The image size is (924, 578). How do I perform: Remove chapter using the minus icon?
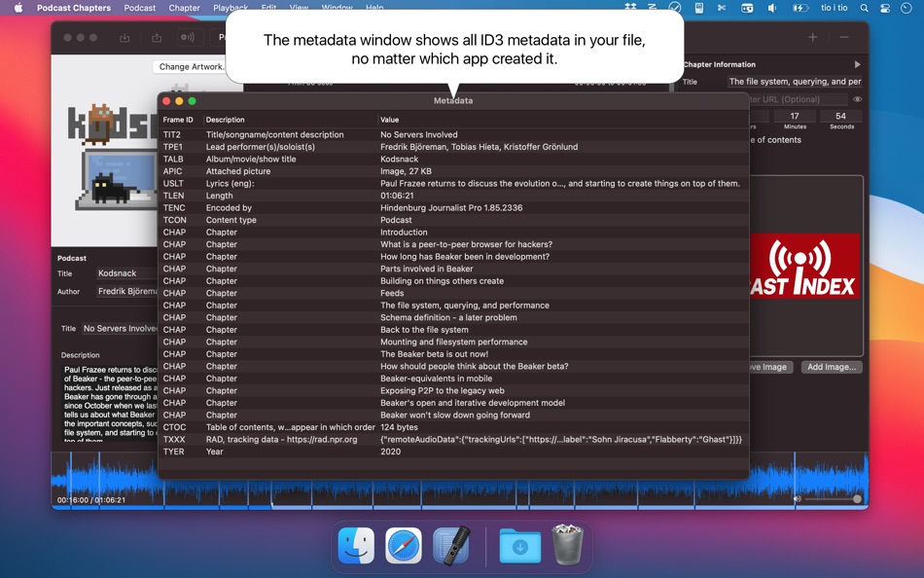(844, 37)
